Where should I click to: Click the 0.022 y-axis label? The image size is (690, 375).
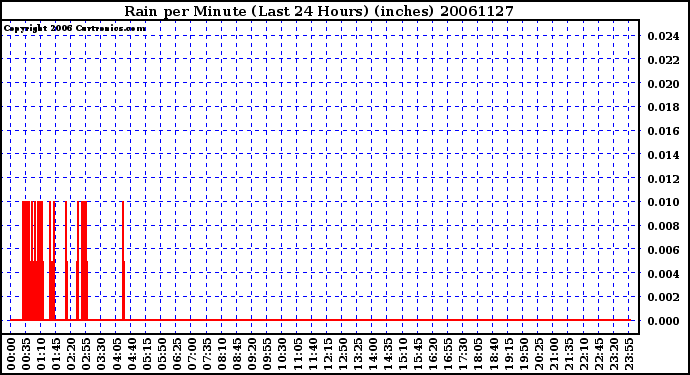[663, 59]
